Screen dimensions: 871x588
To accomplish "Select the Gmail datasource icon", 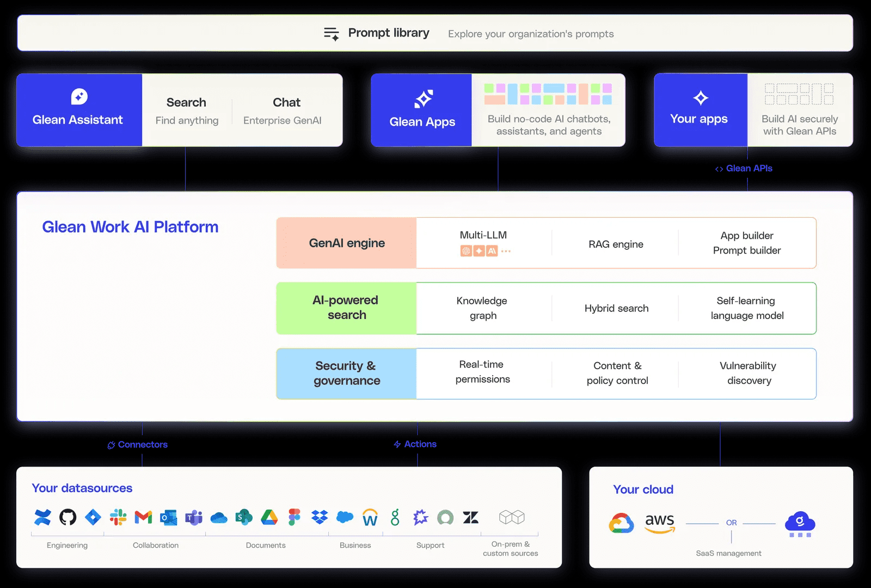I will coord(143,517).
